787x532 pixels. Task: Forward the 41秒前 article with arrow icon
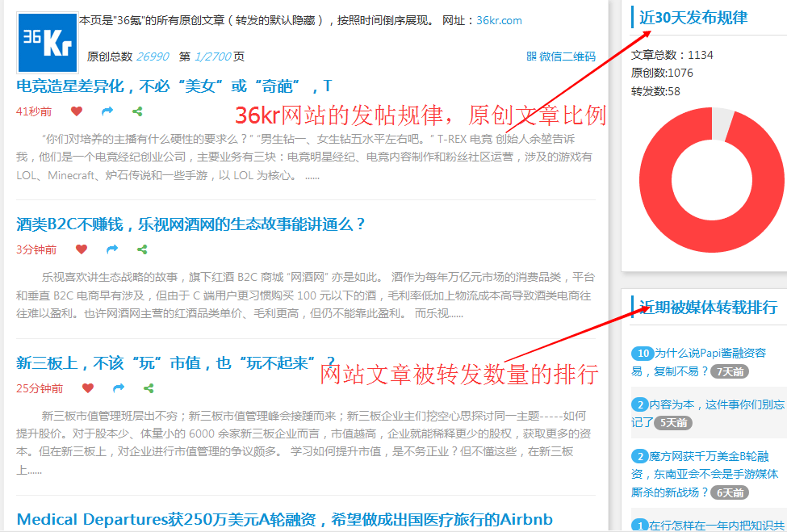pos(107,111)
